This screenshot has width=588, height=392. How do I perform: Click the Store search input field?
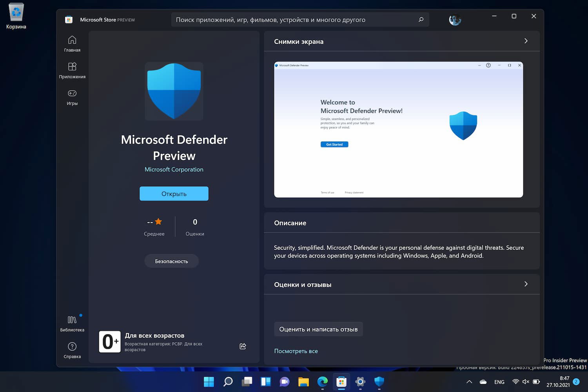[300, 20]
